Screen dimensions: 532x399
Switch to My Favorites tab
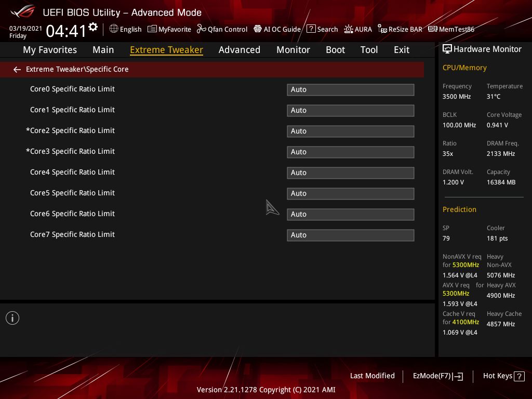click(x=50, y=50)
